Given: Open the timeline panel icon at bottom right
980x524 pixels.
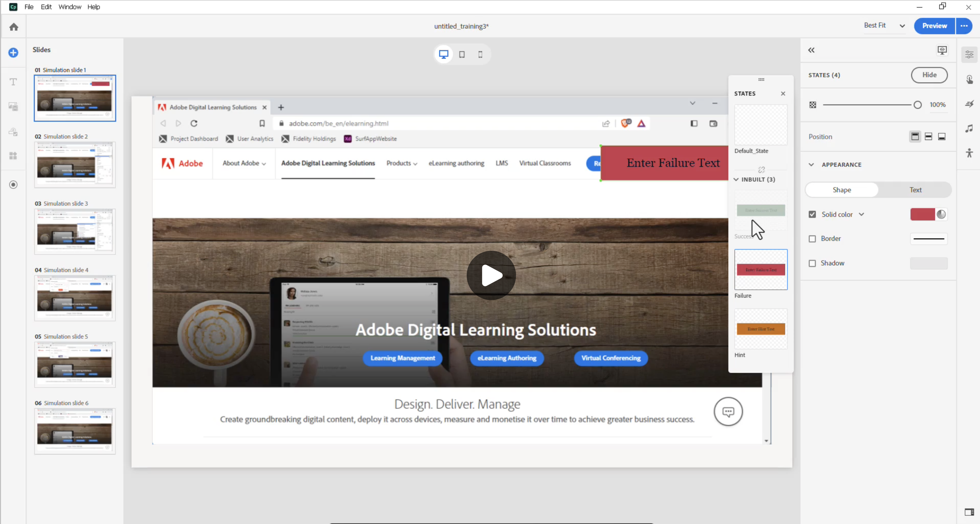Looking at the screenshot, I should tap(969, 512).
